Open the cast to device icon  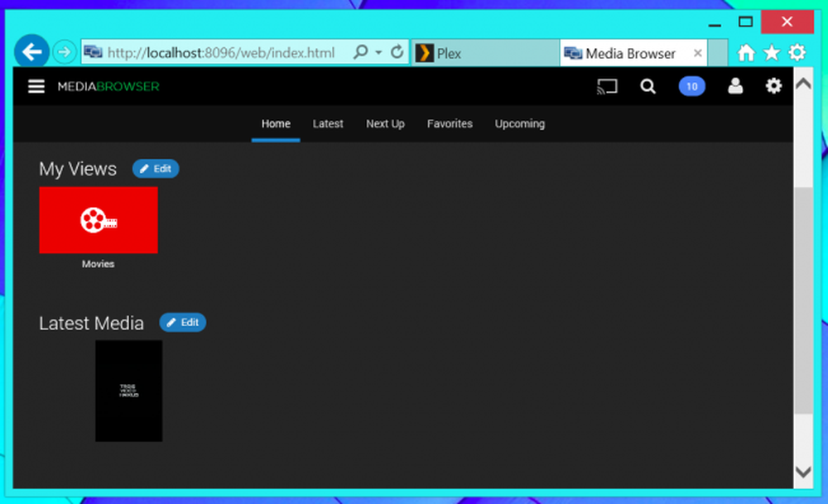pyautogui.click(x=607, y=87)
